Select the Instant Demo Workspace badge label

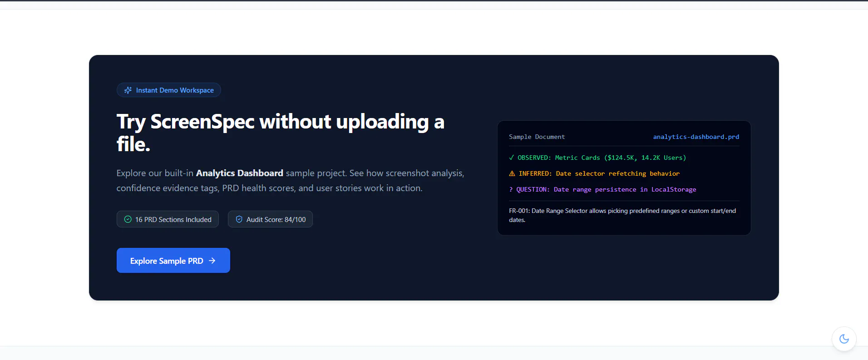[175, 90]
